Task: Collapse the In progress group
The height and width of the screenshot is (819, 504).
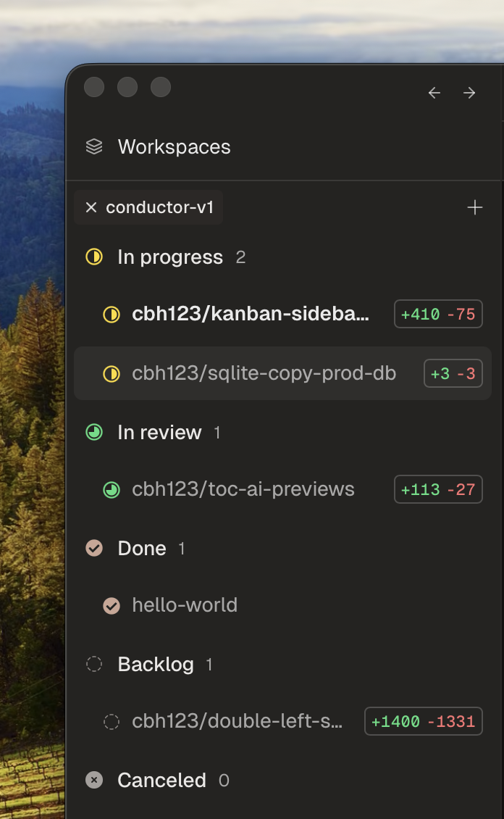Action: click(x=170, y=257)
